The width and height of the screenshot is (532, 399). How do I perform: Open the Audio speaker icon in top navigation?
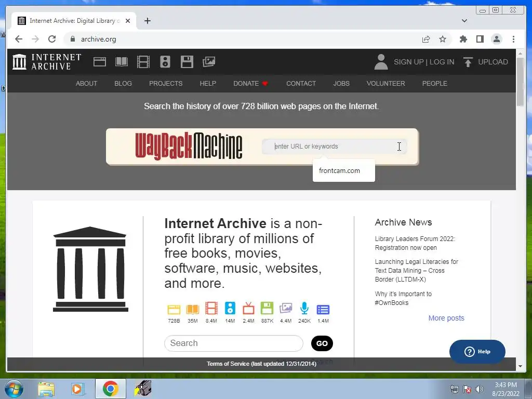(165, 62)
